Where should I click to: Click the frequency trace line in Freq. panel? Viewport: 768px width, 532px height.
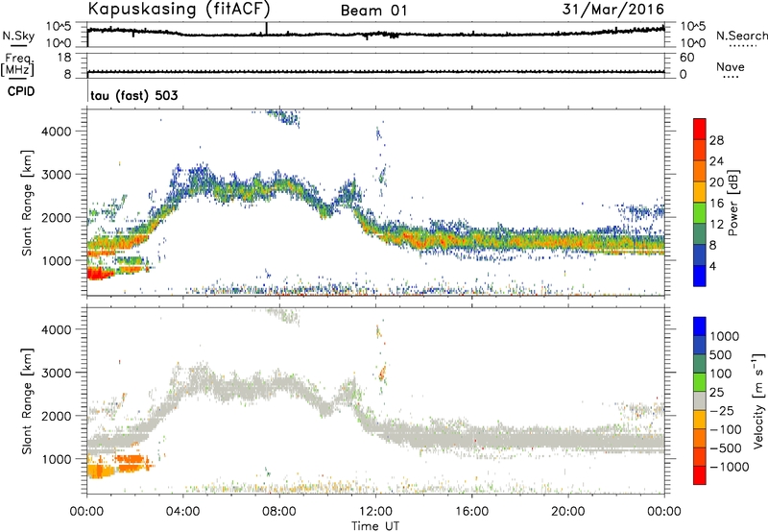click(375, 72)
